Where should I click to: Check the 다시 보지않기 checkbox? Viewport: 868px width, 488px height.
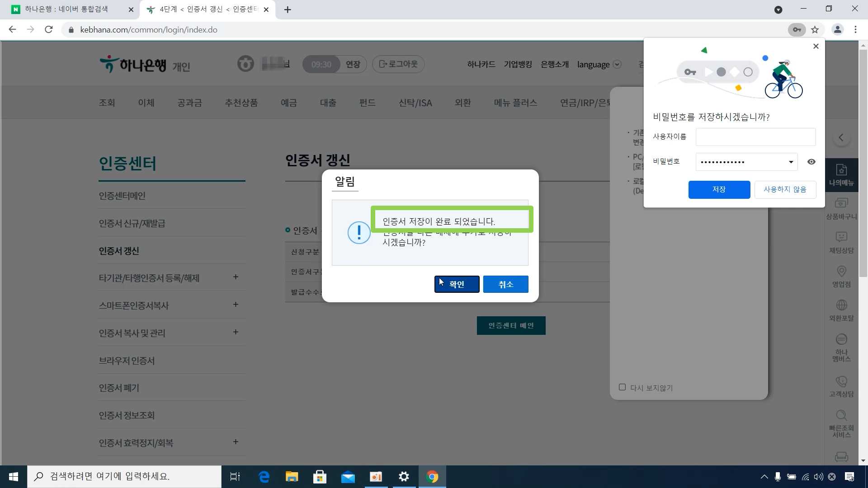tap(622, 387)
